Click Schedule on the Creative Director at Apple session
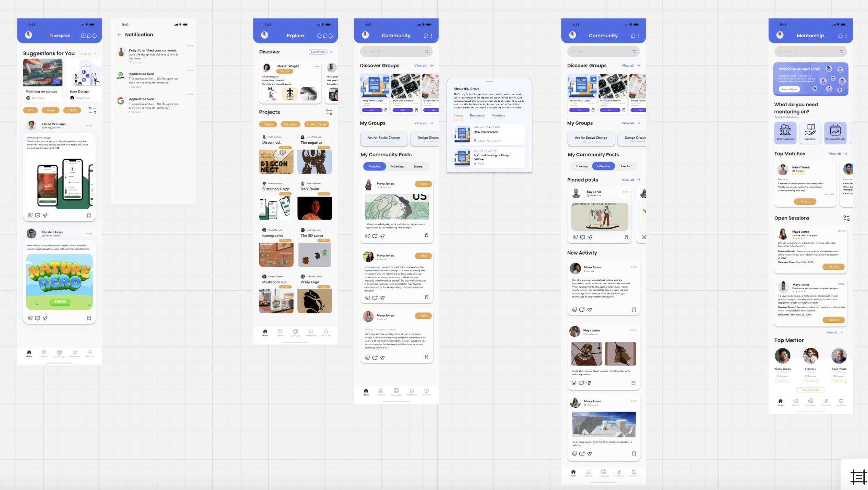The width and height of the screenshot is (868, 490). tap(833, 267)
